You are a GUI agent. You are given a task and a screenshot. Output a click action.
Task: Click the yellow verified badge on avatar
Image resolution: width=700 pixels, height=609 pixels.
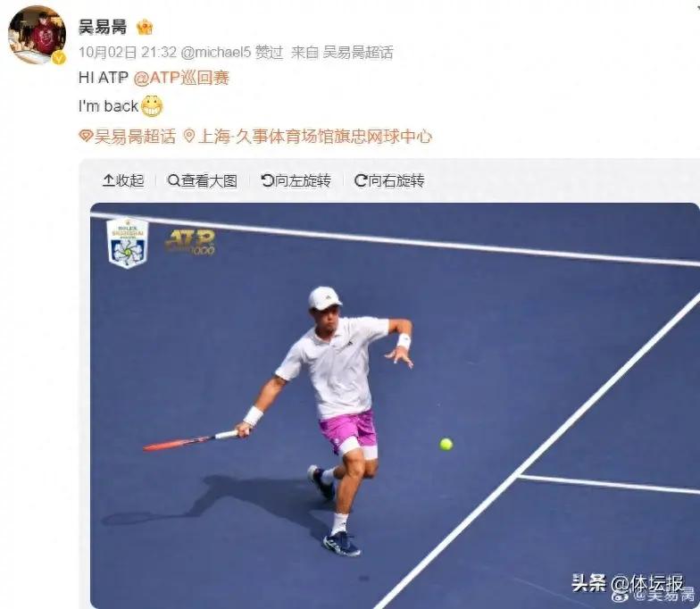[x=59, y=58]
